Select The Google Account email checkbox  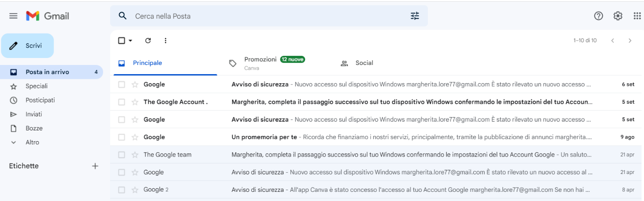click(x=122, y=102)
